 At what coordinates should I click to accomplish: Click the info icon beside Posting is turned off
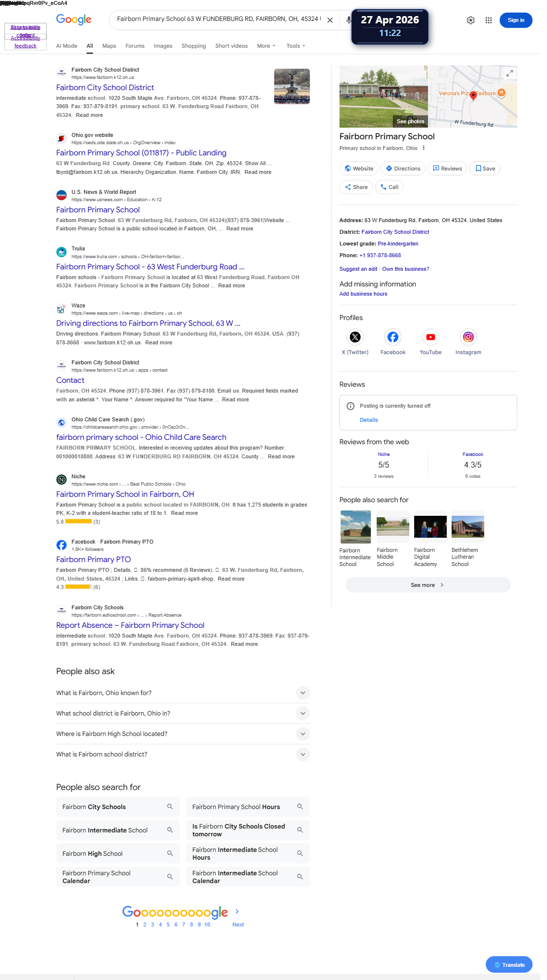[x=350, y=406]
